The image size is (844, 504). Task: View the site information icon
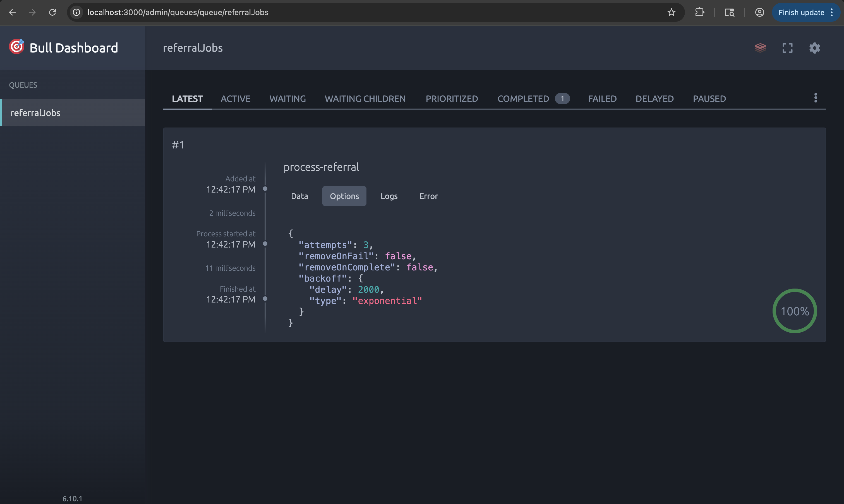[77, 13]
